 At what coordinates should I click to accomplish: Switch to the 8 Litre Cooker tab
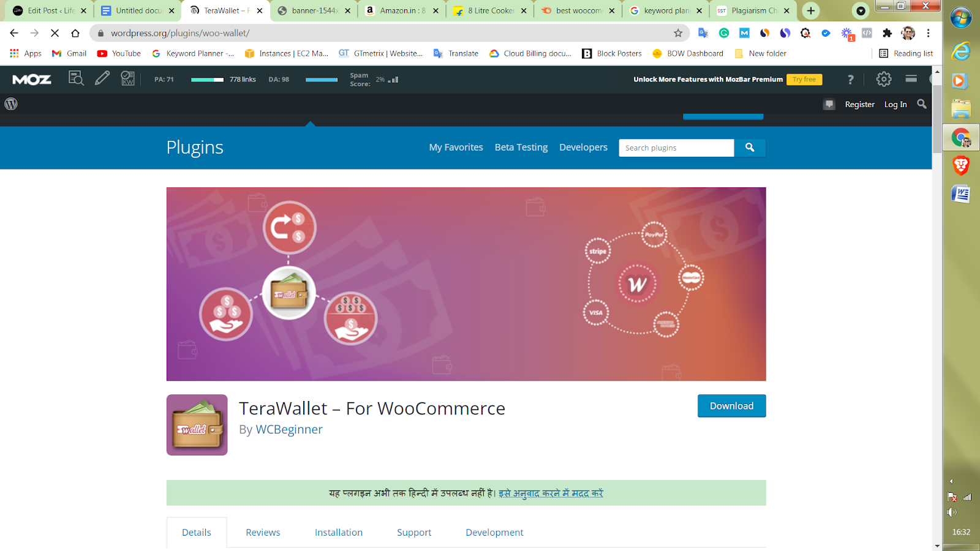coord(490,10)
